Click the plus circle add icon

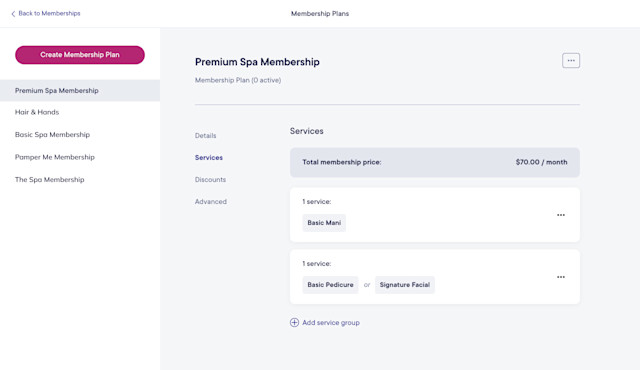tap(294, 322)
